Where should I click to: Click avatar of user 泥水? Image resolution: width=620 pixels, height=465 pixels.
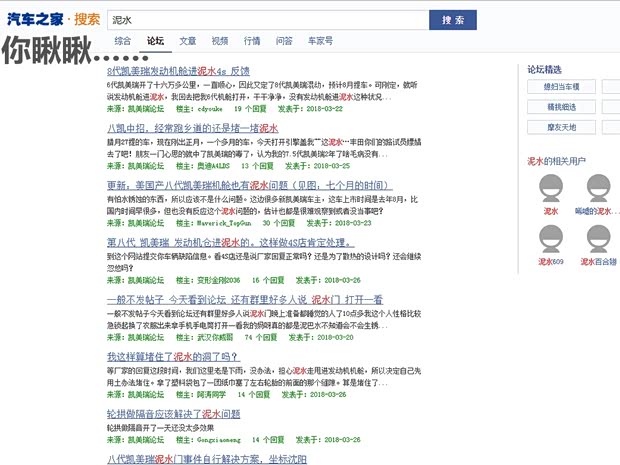coord(551,188)
